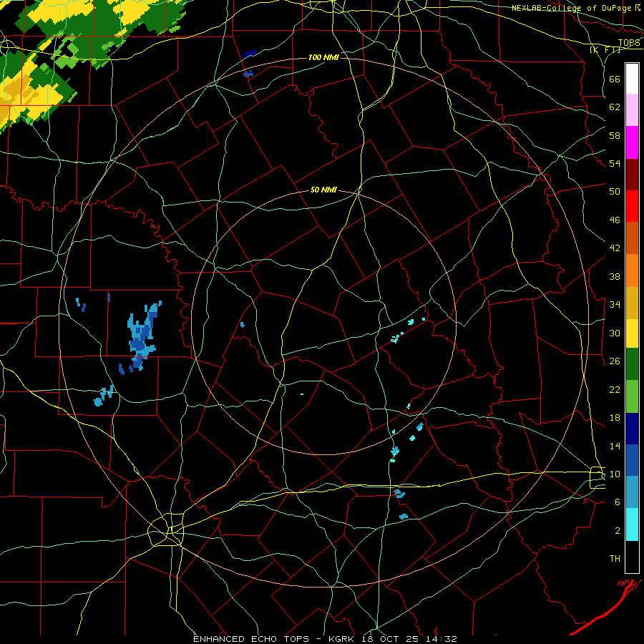Pick the dark green legend swatch

(x=632, y=364)
